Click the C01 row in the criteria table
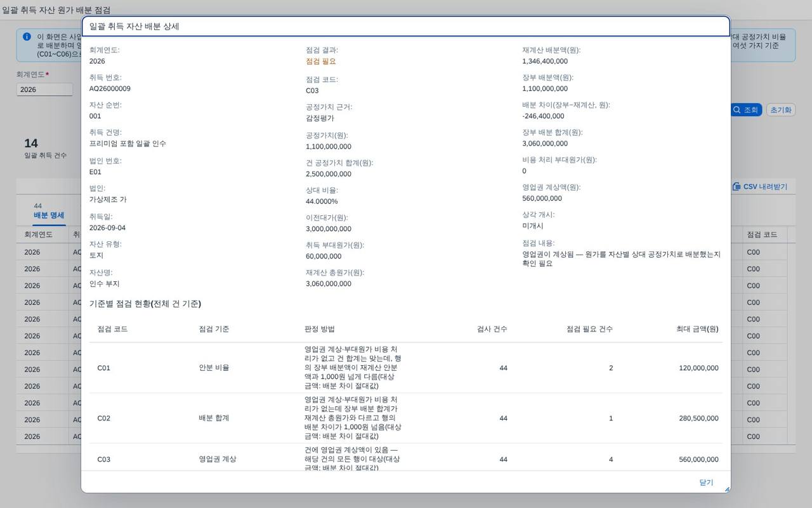Screen dimensions: 812x508 (405, 368)
